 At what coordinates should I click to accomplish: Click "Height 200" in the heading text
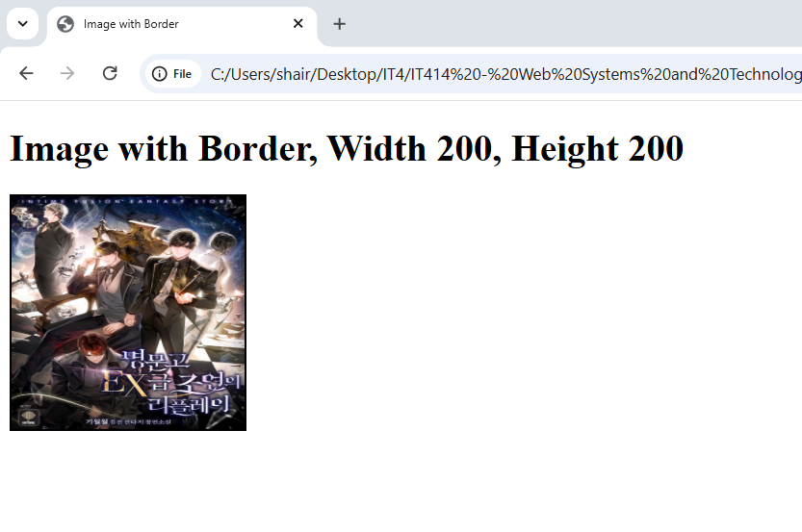(597, 149)
